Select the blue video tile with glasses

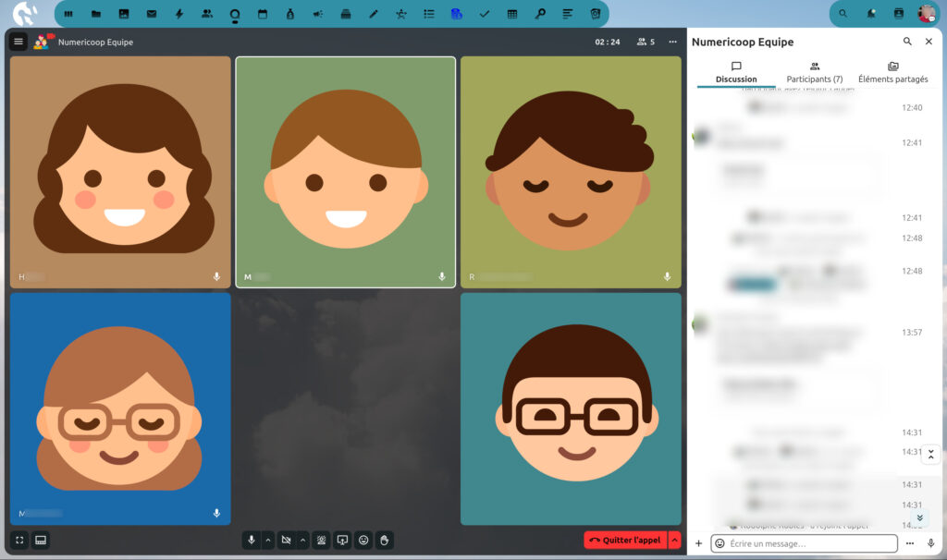[x=120, y=408]
